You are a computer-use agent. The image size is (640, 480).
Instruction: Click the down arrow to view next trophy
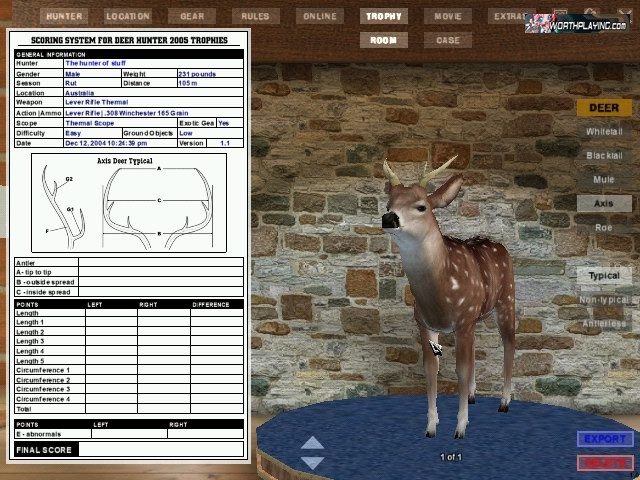[x=312, y=462]
